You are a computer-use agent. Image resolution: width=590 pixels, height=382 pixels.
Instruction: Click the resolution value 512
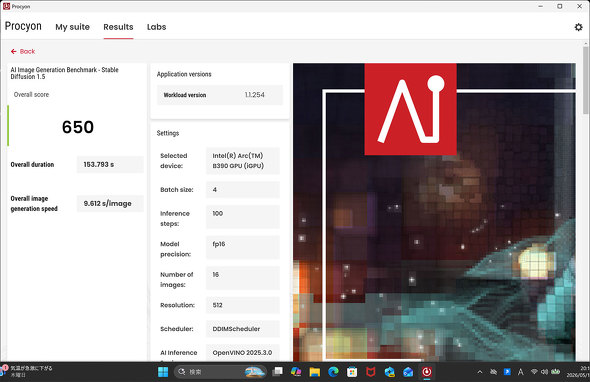click(243, 305)
